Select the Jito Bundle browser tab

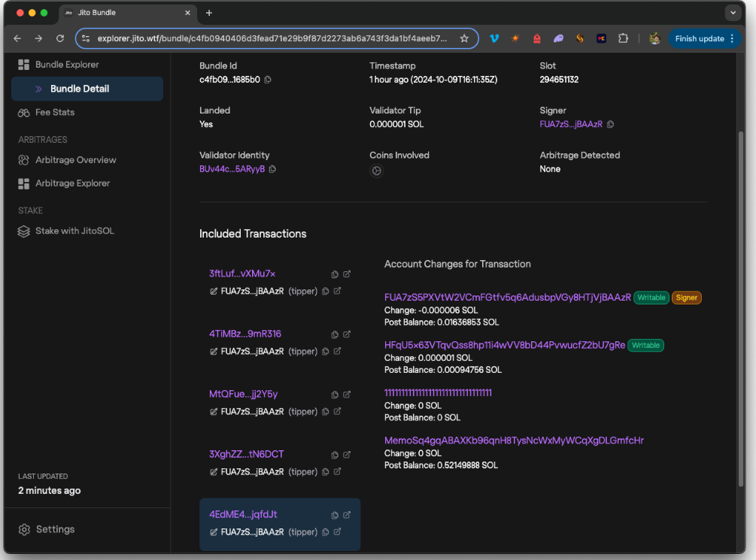coord(127,13)
